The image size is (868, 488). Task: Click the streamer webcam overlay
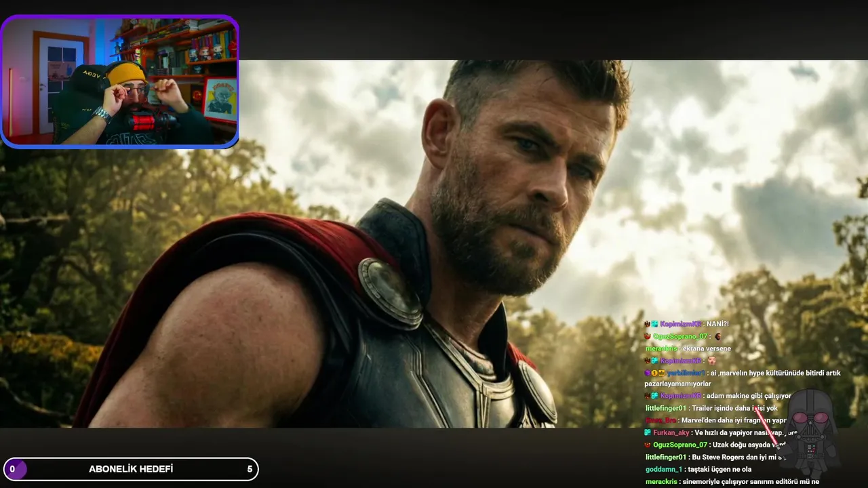pos(119,81)
